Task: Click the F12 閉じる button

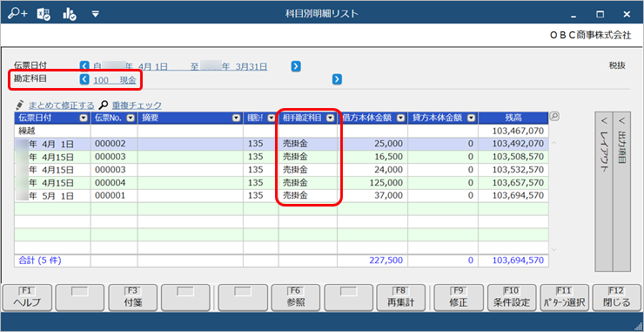Action: [x=617, y=298]
